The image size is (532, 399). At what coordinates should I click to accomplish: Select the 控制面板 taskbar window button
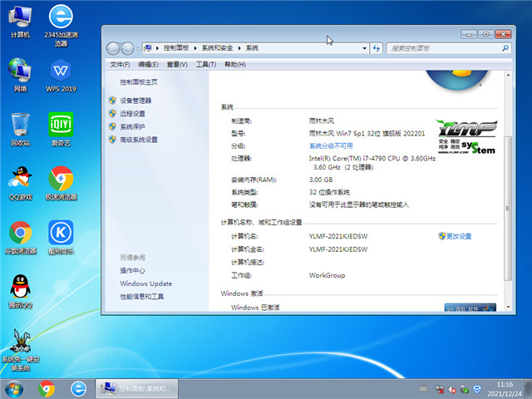pos(136,388)
